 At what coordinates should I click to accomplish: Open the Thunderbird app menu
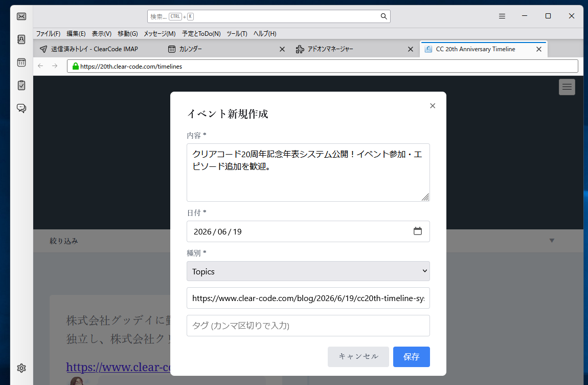click(502, 16)
